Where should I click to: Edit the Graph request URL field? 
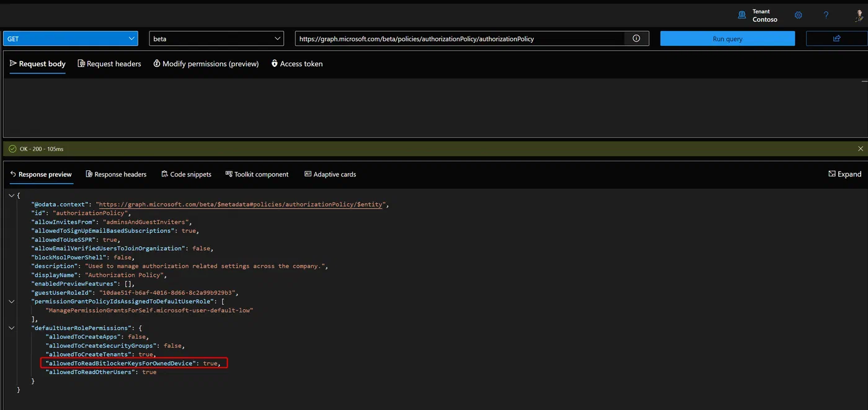click(x=459, y=38)
